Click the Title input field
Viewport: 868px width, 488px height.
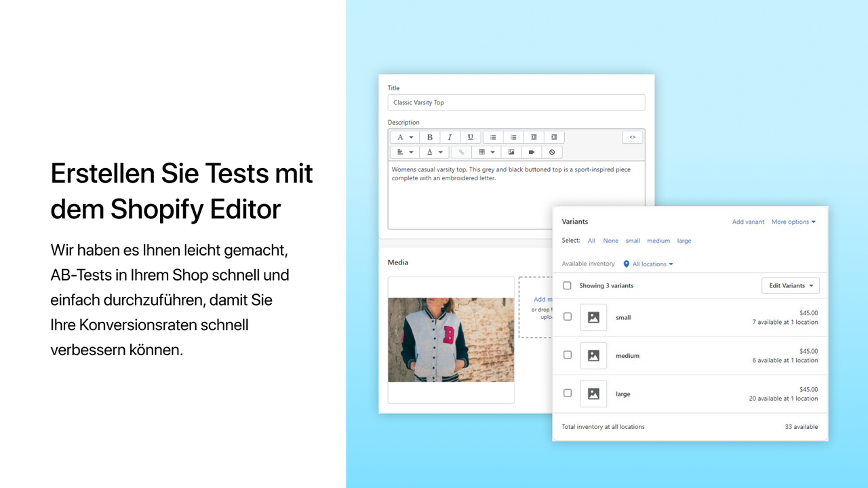click(516, 102)
